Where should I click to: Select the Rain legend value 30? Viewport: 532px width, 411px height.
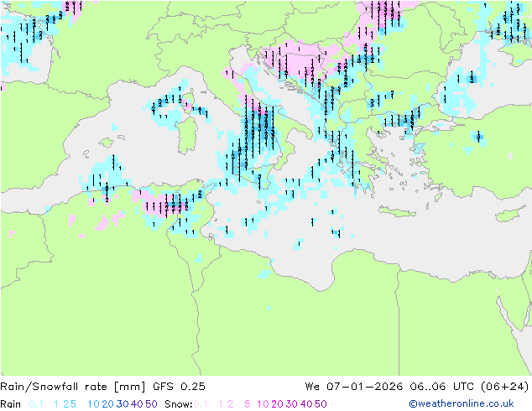tap(123, 404)
